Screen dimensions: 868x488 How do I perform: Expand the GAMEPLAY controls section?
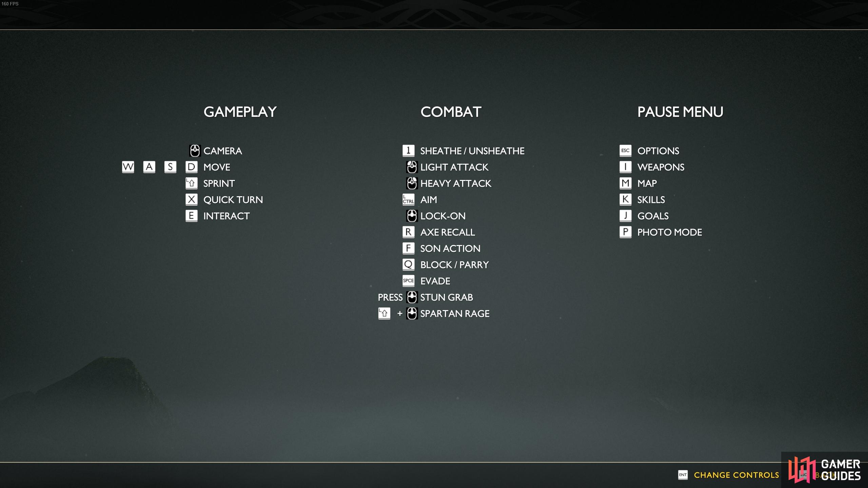[240, 111]
